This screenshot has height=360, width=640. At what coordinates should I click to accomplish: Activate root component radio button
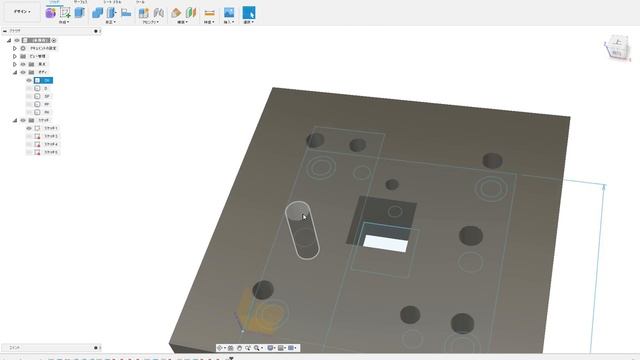(x=54, y=40)
